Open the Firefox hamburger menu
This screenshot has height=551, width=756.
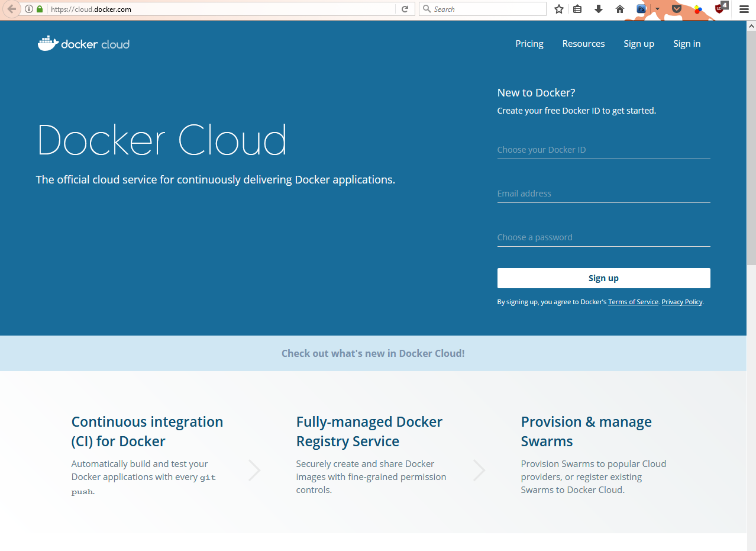(x=744, y=9)
